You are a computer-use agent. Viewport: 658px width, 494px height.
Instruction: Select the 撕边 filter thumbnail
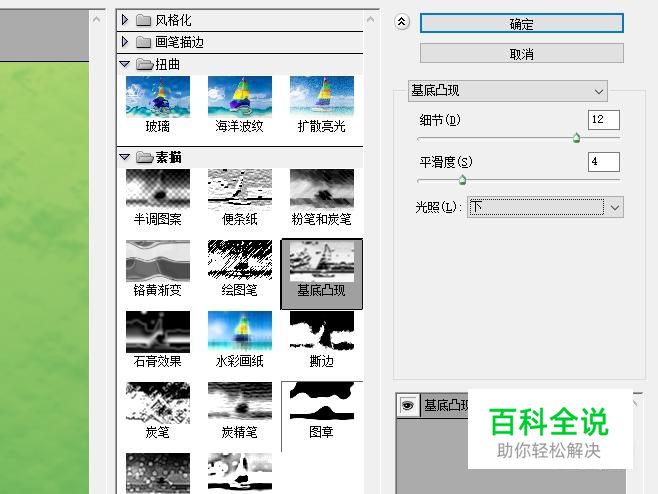pyautogui.click(x=321, y=332)
